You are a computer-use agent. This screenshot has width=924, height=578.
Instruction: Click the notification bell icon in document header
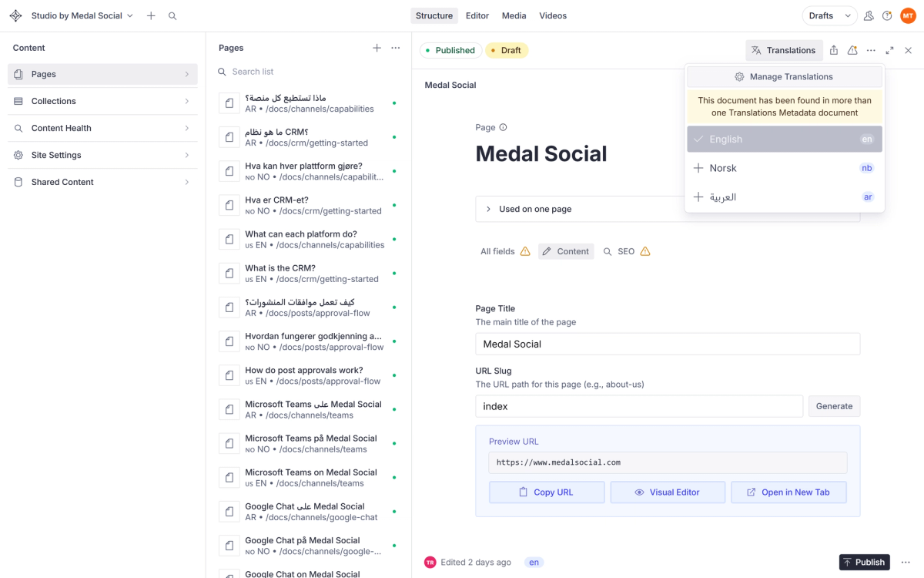tap(852, 50)
